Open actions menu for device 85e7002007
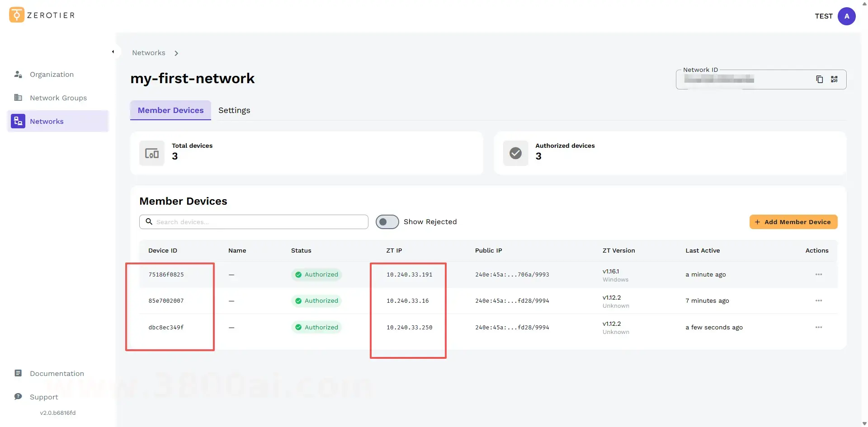868x427 pixels. [x=818, y=301]
